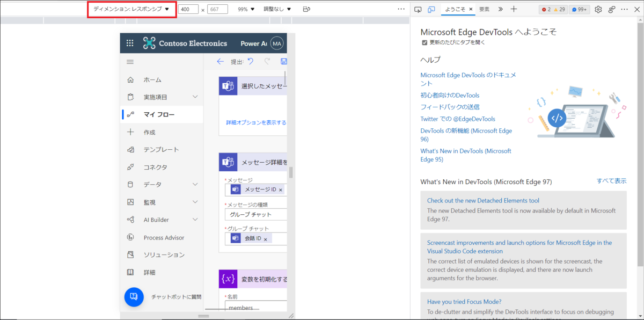644x320 pixels.
Task: Click the redo arrow icon
Action: click(267, 61)
